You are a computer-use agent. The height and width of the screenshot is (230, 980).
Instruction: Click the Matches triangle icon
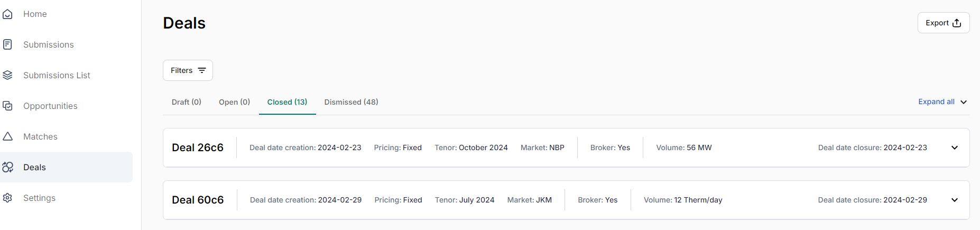(7, 136)
